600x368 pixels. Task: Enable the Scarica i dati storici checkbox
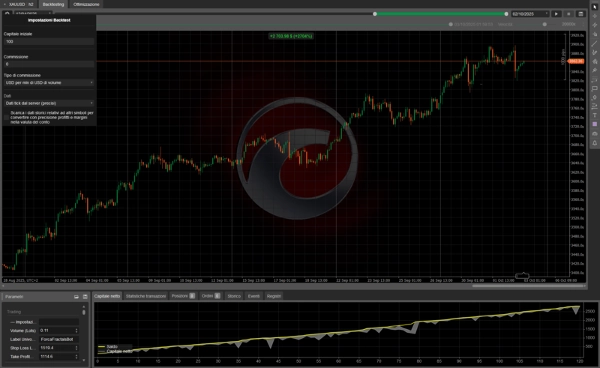click(x=6, y=117)
